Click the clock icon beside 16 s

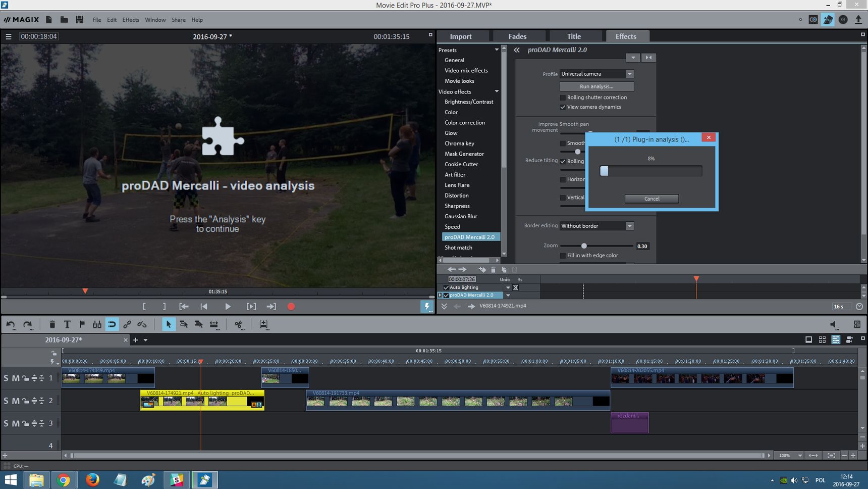click(859, 306)
